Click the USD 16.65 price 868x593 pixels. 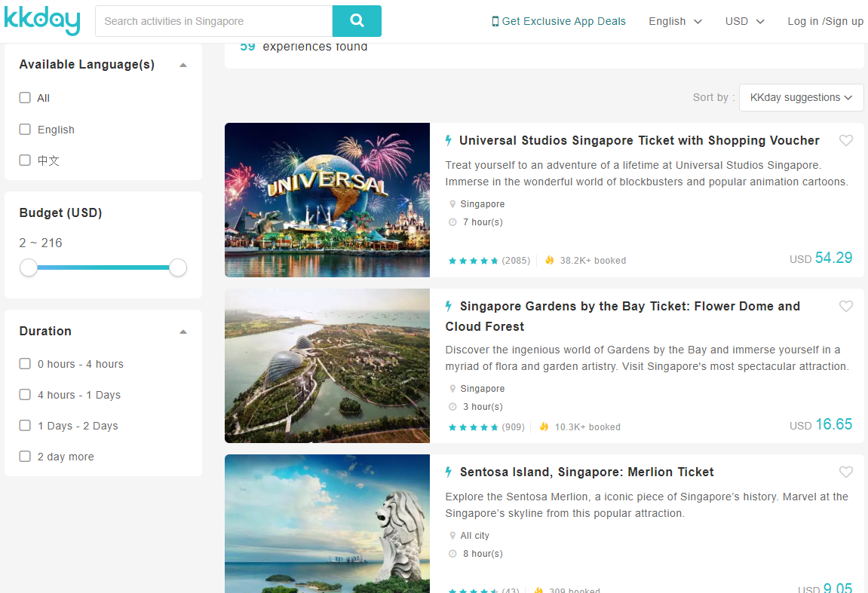821,424
